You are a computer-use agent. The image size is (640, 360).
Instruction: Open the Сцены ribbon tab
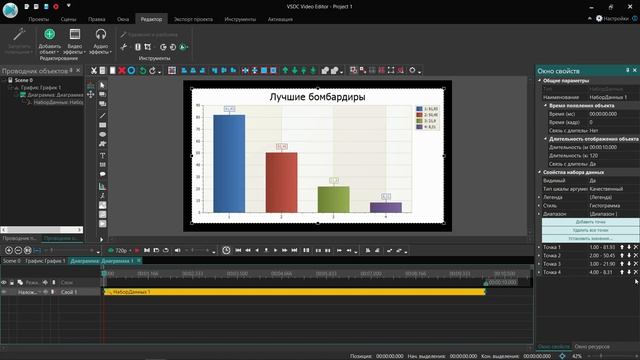click(68, 19)
